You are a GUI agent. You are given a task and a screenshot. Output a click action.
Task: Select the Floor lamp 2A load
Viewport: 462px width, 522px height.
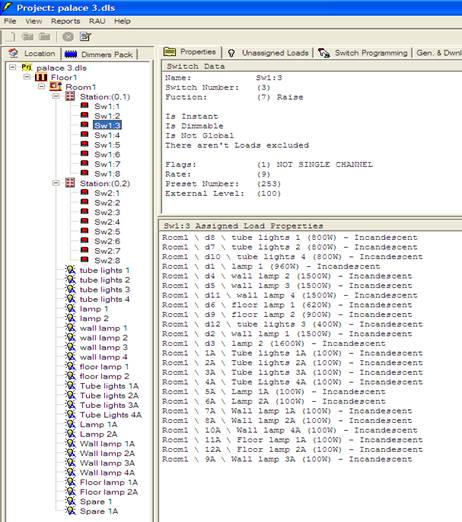tap(109, 492)
